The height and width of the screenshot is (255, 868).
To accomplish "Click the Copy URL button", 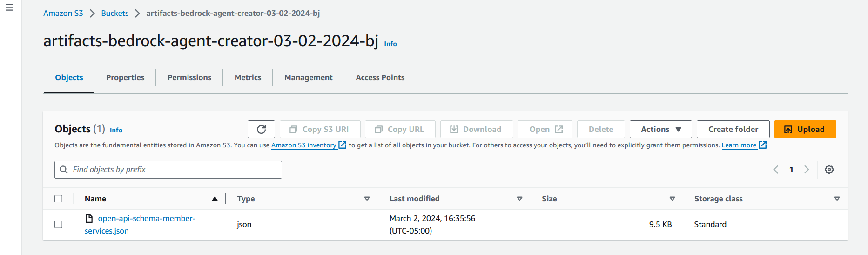I will coord(400,129).
